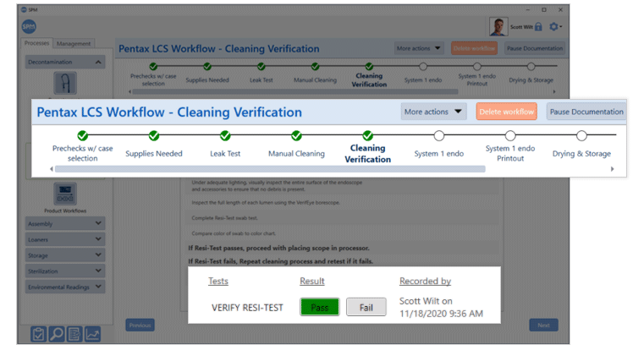This screenshot has height=350, width=644.
Task: Click the dimmed background step scrollbar
Action: (295, 92)
